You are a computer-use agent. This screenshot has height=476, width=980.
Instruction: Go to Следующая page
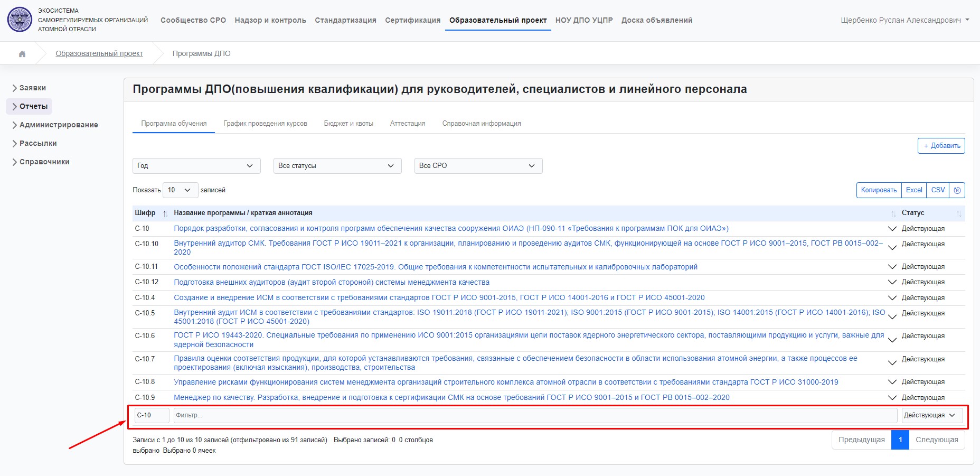point(937,440)
